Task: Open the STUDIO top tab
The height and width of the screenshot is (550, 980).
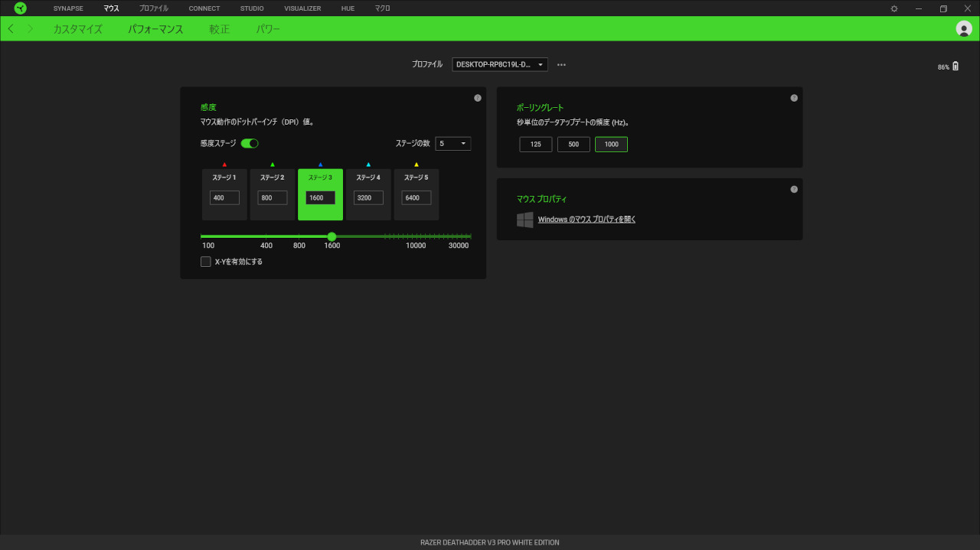Action: tap(252, 8)
